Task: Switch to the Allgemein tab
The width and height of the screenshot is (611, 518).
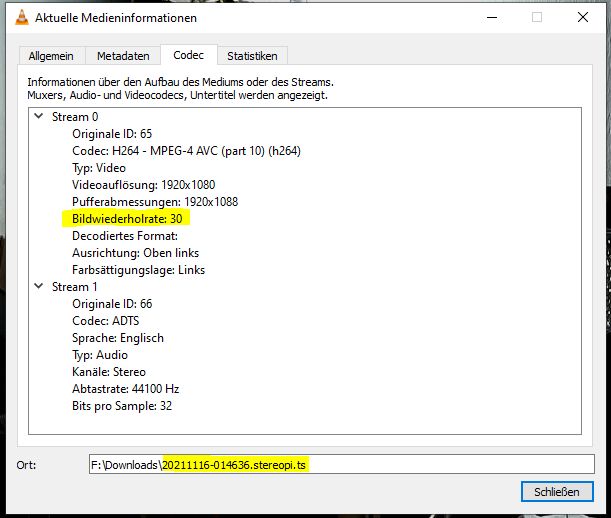Action: click(51, 57)
